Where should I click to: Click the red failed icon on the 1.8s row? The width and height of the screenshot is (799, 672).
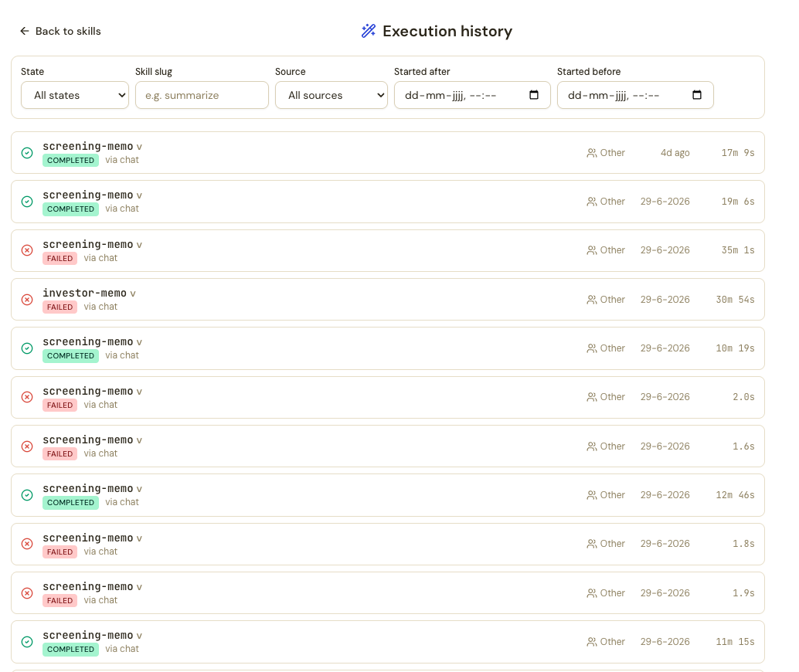pos(27,544)
